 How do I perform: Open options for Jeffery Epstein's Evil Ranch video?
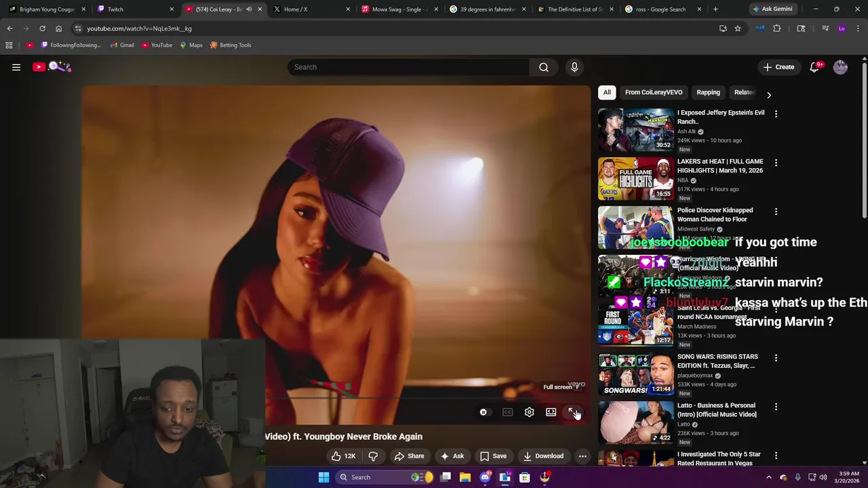click(x=776, y=114)
